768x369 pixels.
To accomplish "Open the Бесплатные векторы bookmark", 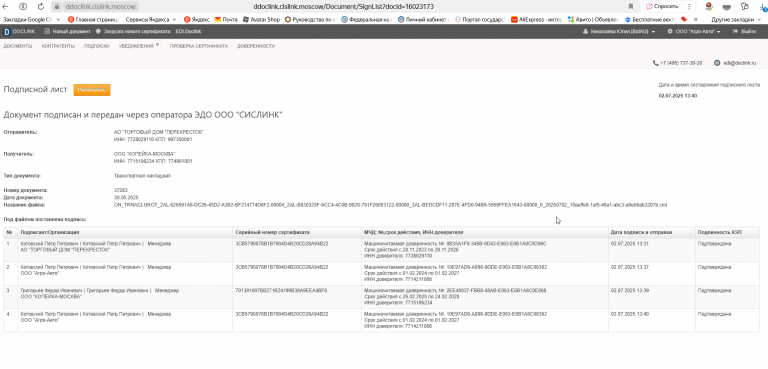I will click(650, 20).
